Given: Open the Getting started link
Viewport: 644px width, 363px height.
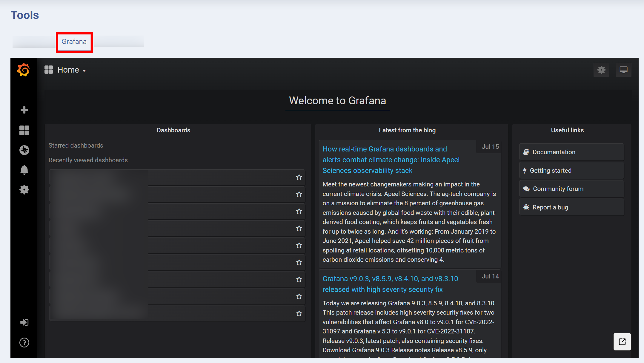Looking at the screenshot, I should 550,171.
